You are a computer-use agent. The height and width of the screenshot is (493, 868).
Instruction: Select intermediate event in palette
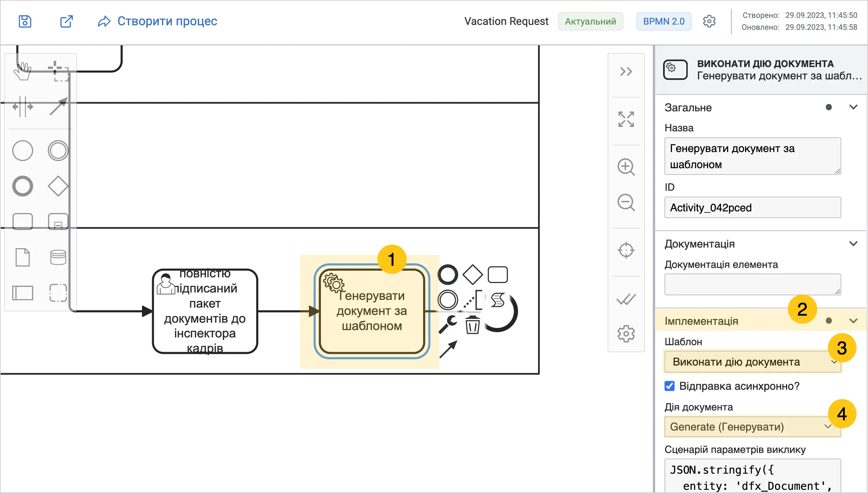[x=58, y=151]
